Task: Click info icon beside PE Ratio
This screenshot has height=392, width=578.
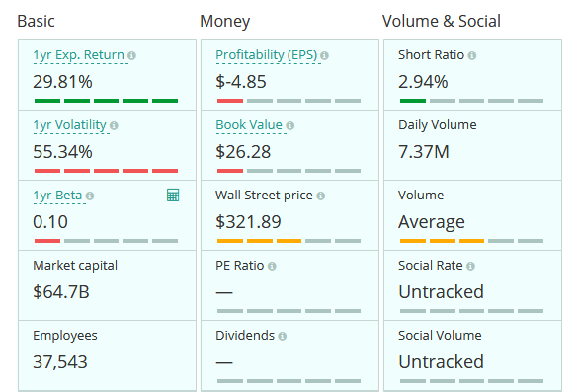Action: pyautogui.click(x=272, y=266)
